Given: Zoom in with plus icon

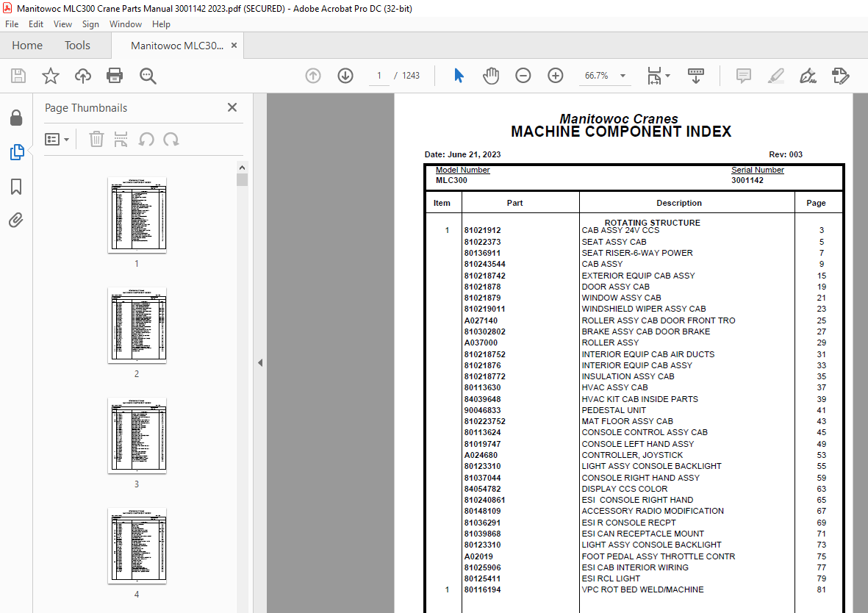Looking at the screenshot, I should 555,75.
